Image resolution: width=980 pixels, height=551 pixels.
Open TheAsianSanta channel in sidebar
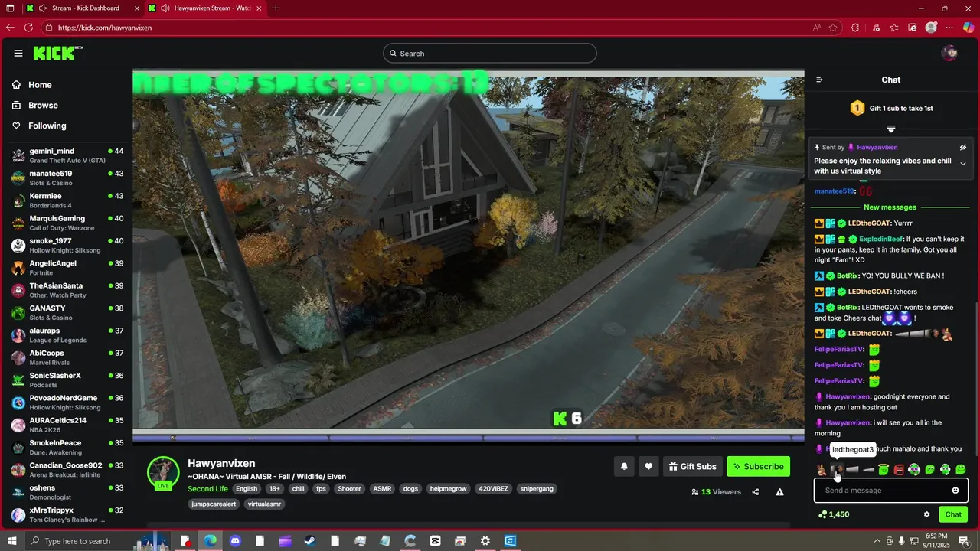(x=67, y=290)
